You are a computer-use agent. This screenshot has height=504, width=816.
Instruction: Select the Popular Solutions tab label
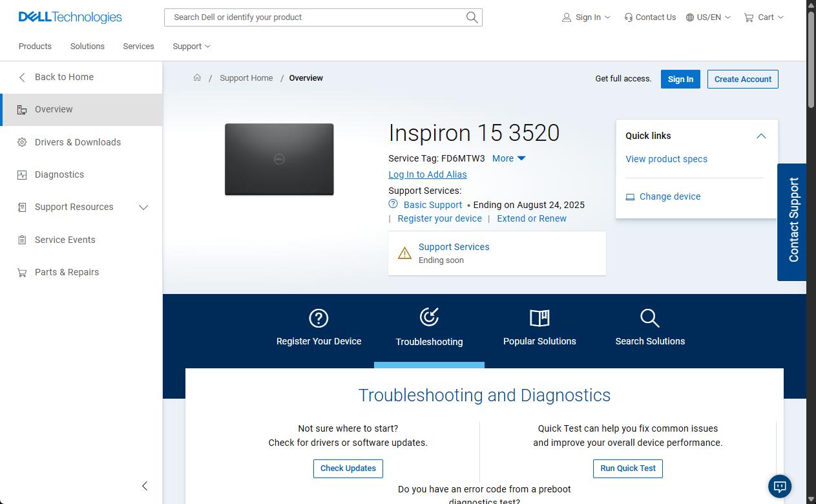(x=539, y=341)
